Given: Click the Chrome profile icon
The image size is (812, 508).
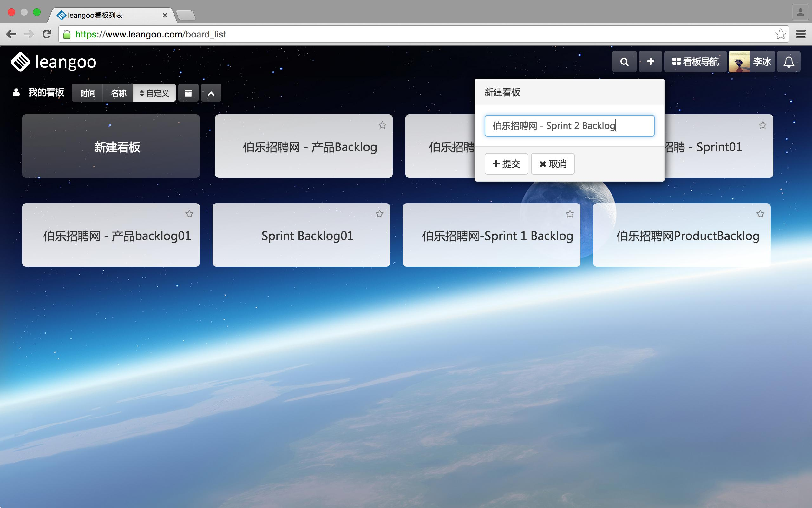Looking at the screenshot, I should [801, 12].
